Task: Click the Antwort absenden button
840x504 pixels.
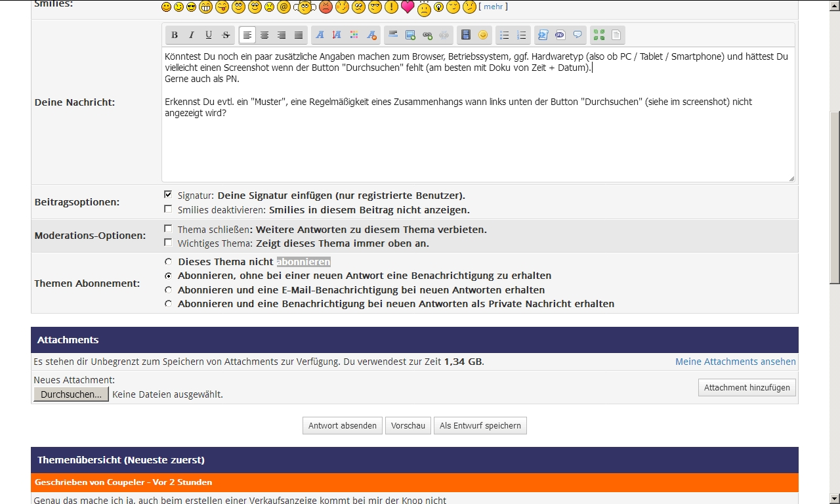Action: [x=343, y=426]
